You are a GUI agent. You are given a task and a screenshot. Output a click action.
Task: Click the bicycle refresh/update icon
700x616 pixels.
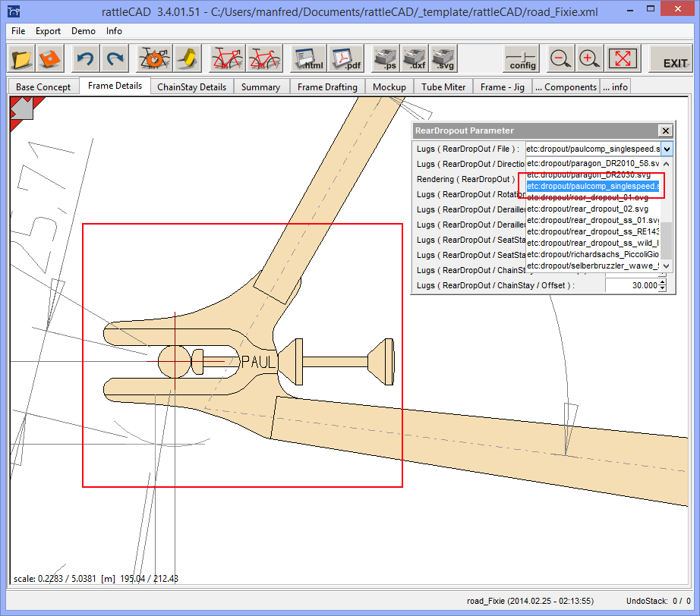pos(154,58)
